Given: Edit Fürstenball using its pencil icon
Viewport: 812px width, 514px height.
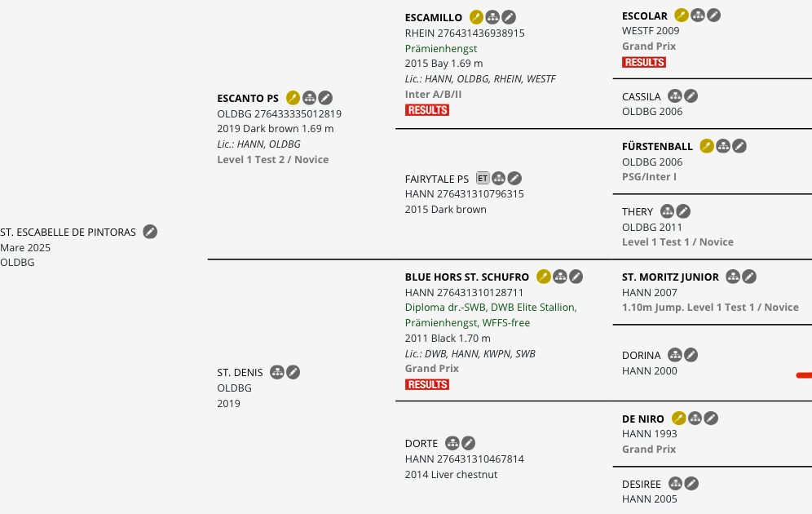Looking at the screenshot, I should [739, 146].
